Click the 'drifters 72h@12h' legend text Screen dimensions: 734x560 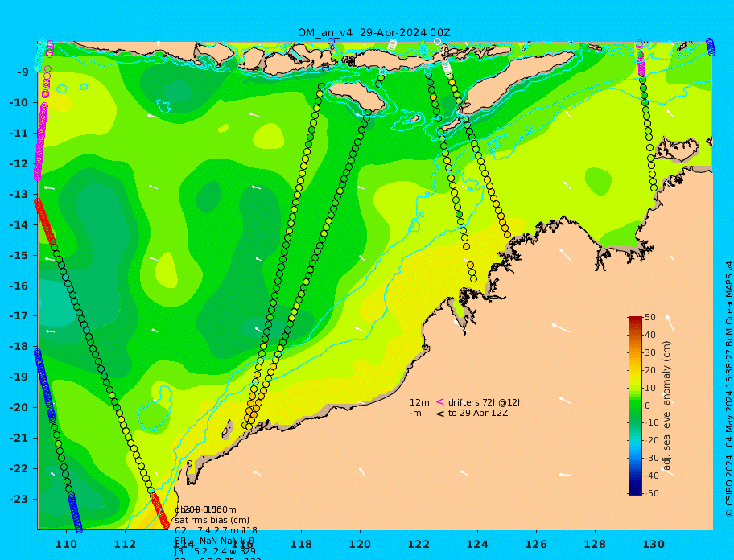[x=485, y=402]
